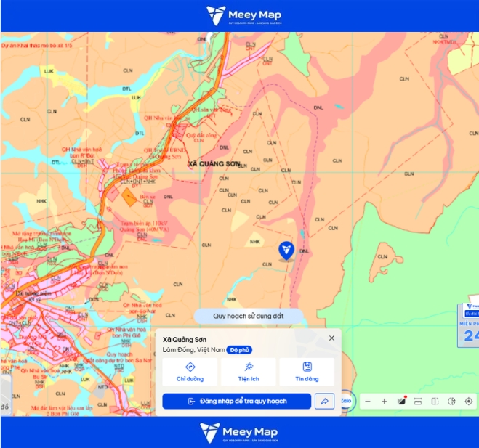Click the QH Nhà văn hoá bon R'Bút label

[x=82, y=152]
